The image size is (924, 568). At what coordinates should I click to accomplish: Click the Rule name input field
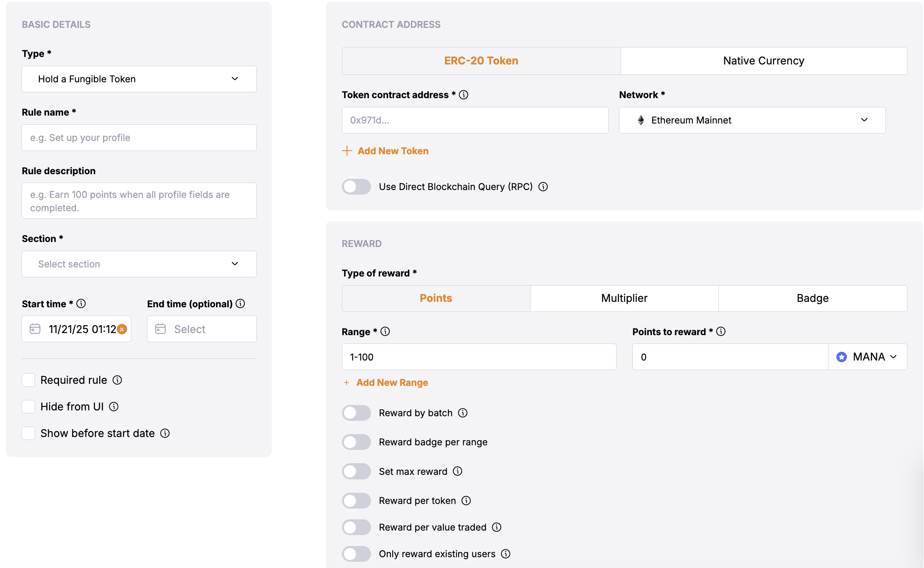coord(139,138)
